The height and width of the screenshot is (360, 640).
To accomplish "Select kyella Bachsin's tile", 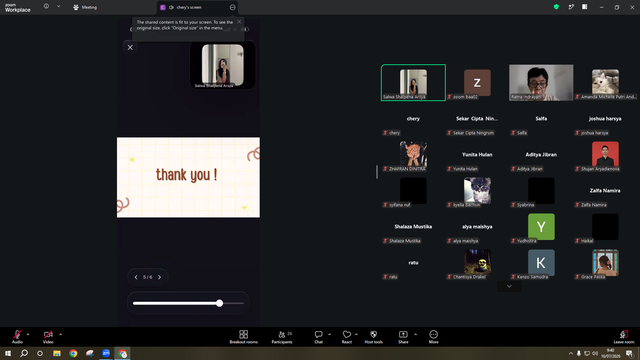I will pyautogui.click(x=477, y=191).
